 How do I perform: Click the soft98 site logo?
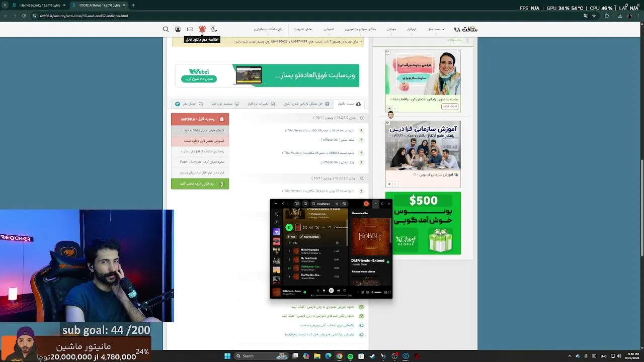(x=465, y=29)
